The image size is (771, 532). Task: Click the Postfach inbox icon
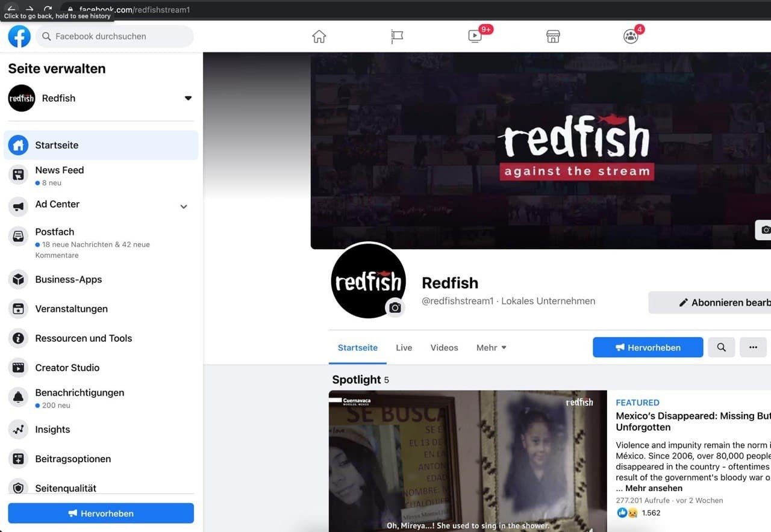(19, 237)
